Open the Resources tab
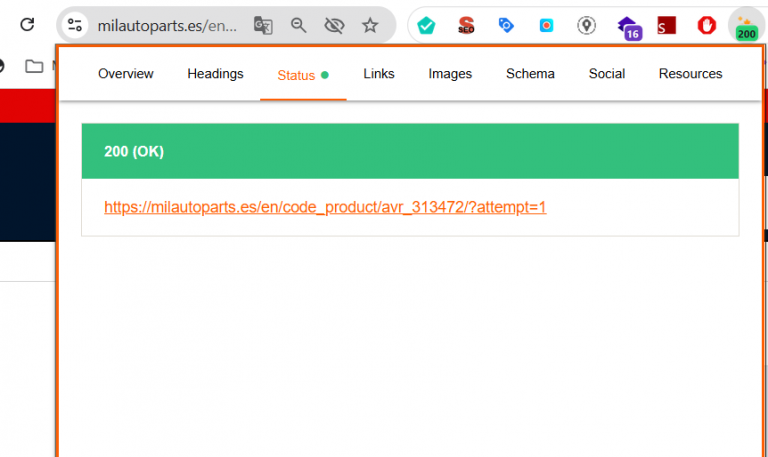 pyautogui.click(x=690, y=73)
